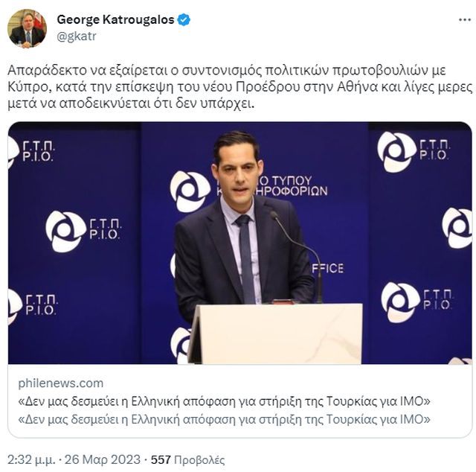Click the white podium in the photo
The image size is (476, 472).
274,334
